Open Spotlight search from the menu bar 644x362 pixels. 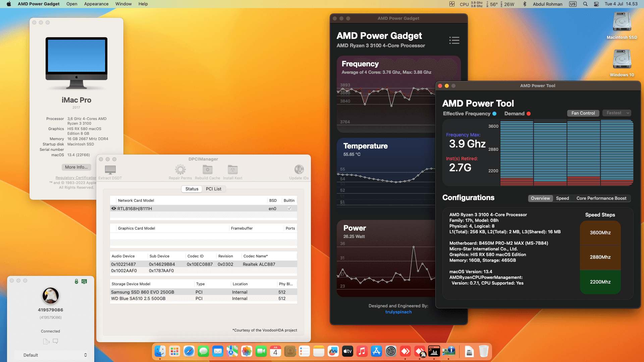tap(585, 4)
